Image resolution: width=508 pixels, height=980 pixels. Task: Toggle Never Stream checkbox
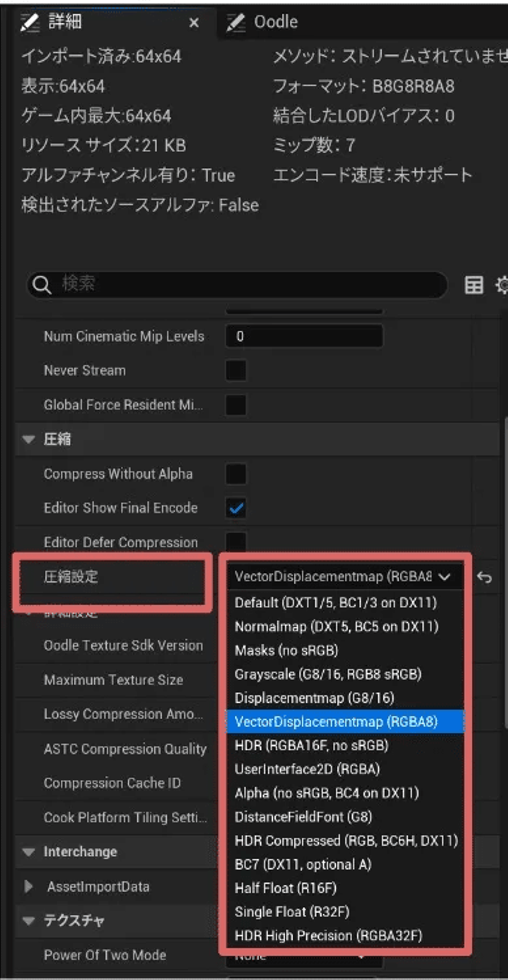pos(236,371)
